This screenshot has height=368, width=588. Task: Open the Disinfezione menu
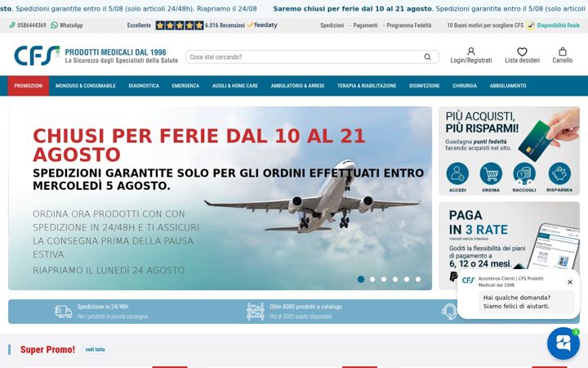tap(424, 86)
